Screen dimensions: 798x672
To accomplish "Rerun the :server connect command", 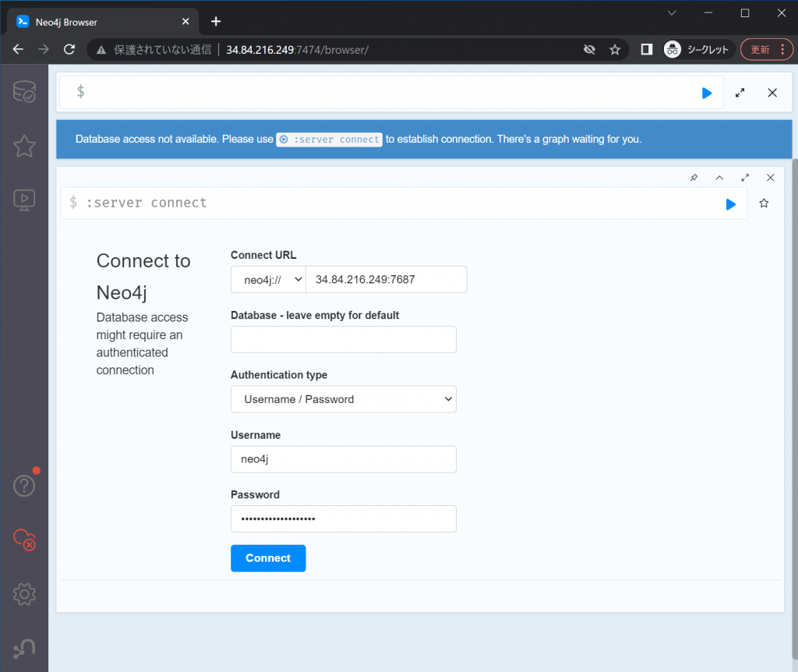I will tap(730, 204).
